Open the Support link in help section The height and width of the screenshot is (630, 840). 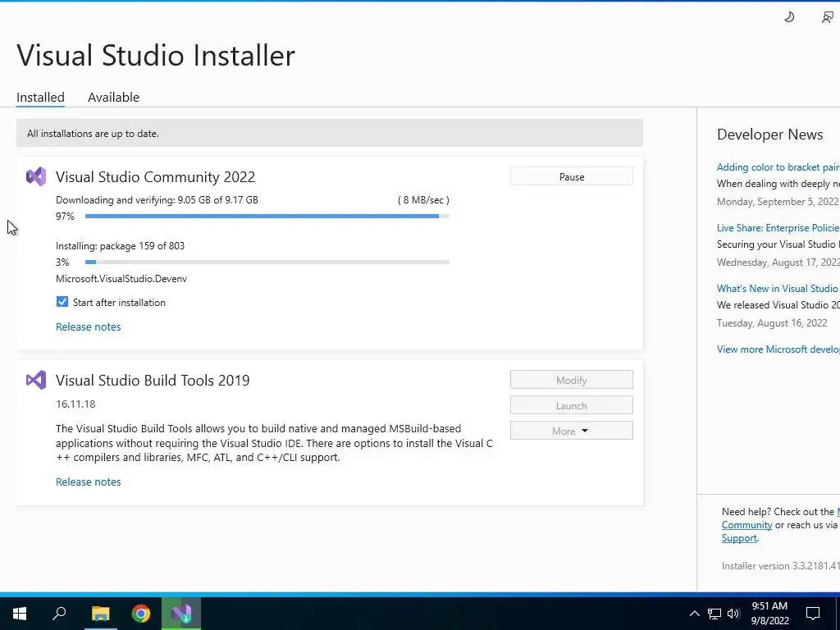pyautogui.click(x=739, y=538)
